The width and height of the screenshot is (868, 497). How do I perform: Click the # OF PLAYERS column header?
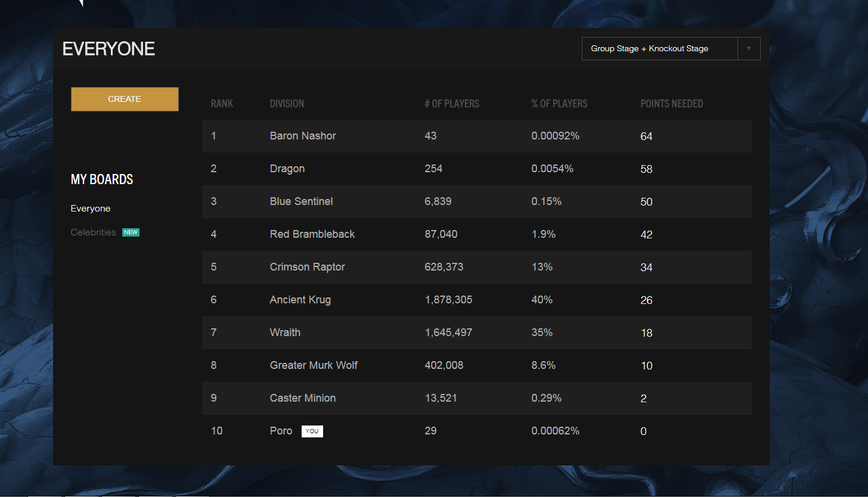(452, 104)
